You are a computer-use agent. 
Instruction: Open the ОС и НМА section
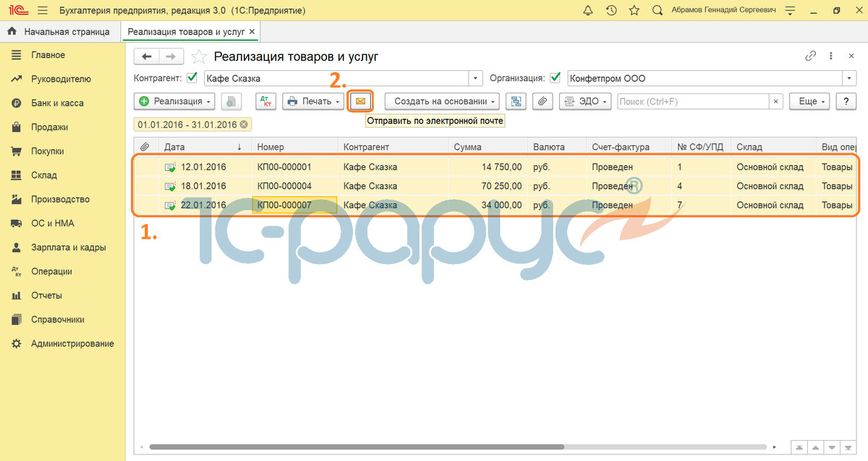pos(52,223)
